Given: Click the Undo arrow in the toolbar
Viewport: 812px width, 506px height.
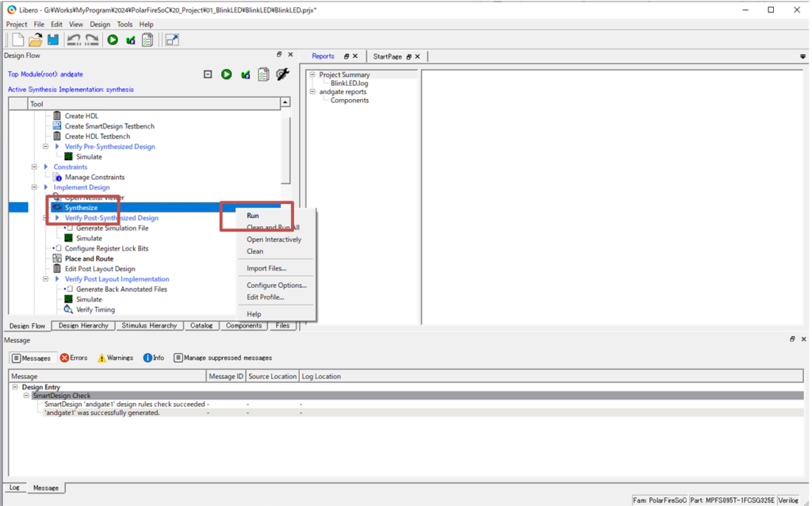Looking at the screenshot, I should [74, 40].
